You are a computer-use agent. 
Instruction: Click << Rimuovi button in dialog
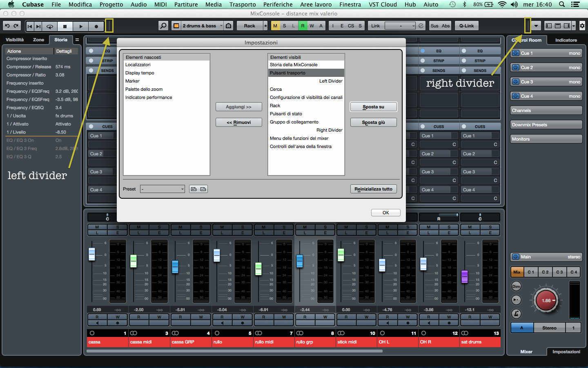[239, 122]
